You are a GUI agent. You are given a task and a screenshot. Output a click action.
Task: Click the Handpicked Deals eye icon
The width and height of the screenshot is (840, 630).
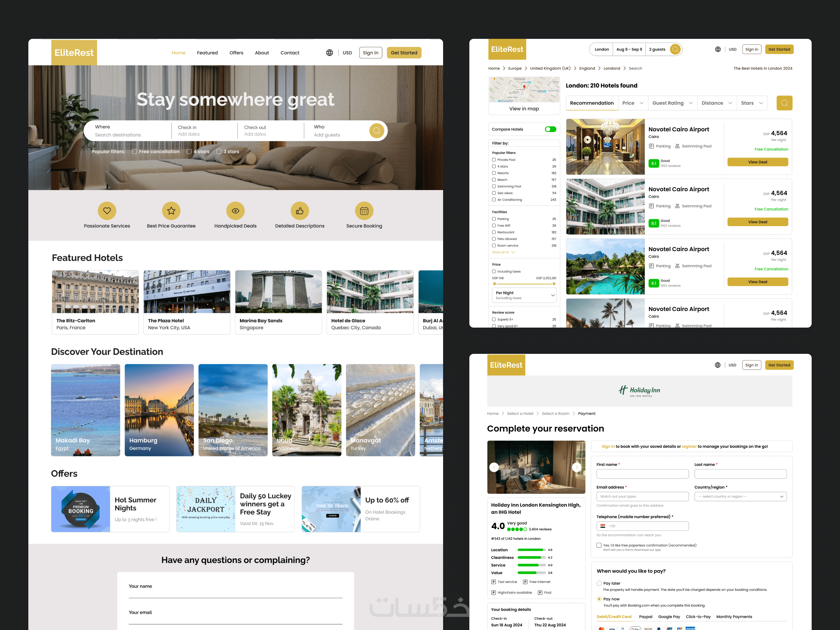235,211
